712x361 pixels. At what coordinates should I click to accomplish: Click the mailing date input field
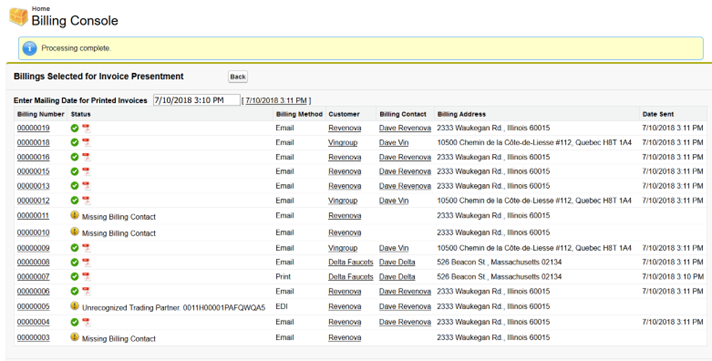click(x=196, y=100)
